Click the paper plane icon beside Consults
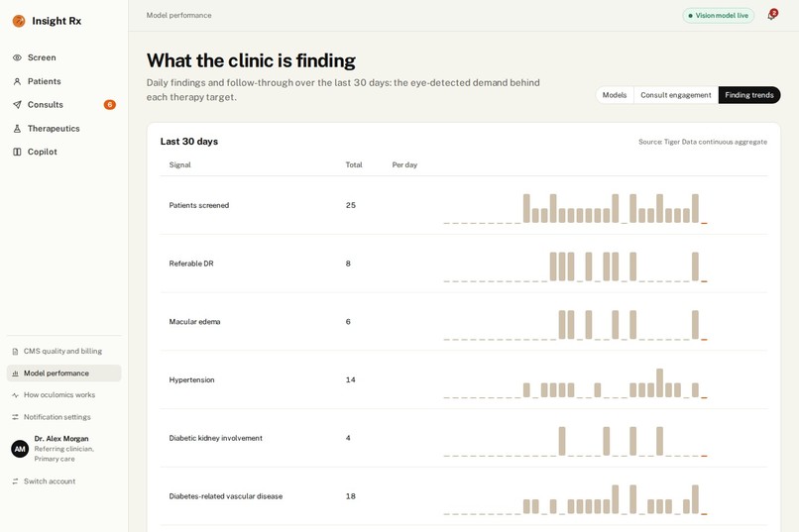Viewport: 799px width, 532px height. pos(17,105)
